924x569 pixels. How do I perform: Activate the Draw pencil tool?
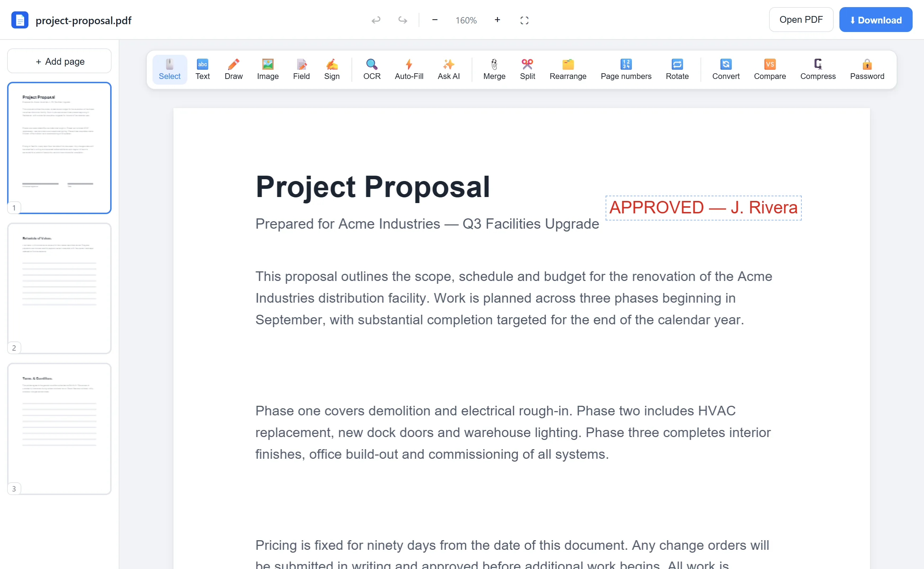pyautogui.click(x=233, y=70)
